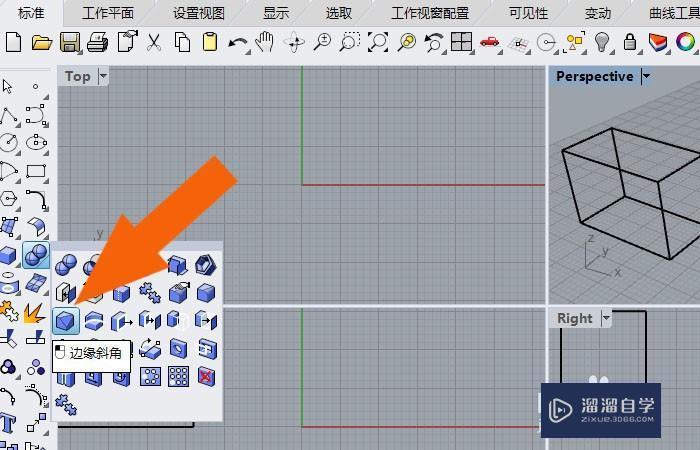Open the Right viewport dropdown arrow
Screen dimensions: 700x450
pos(606,318)
